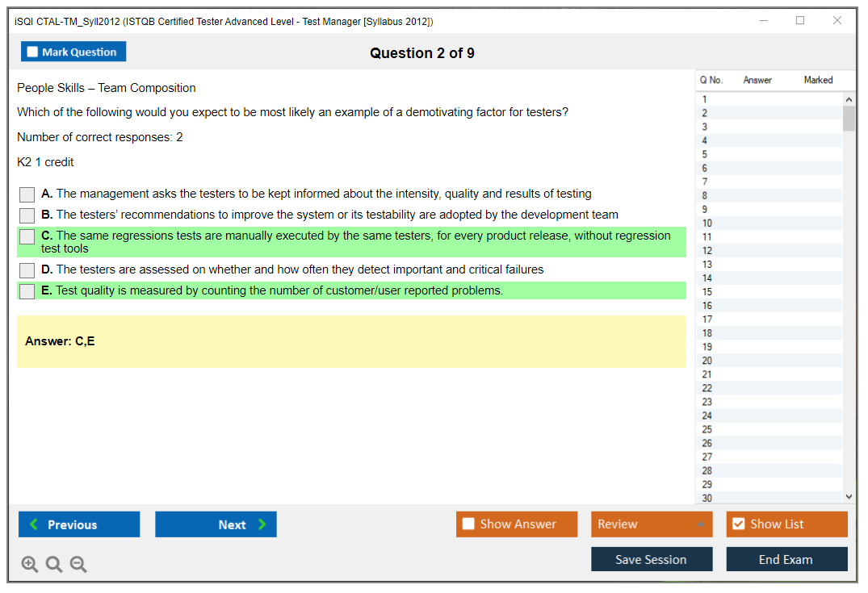The height and width of the screenshot is (593, 868).
Task: Toggle the checkbox for answer E
Action: point(27,291)
